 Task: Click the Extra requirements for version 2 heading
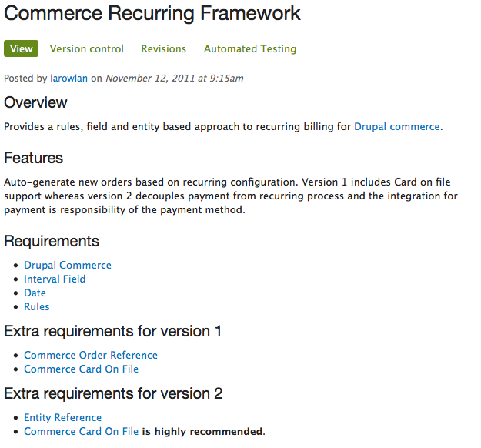click(113, 393)
